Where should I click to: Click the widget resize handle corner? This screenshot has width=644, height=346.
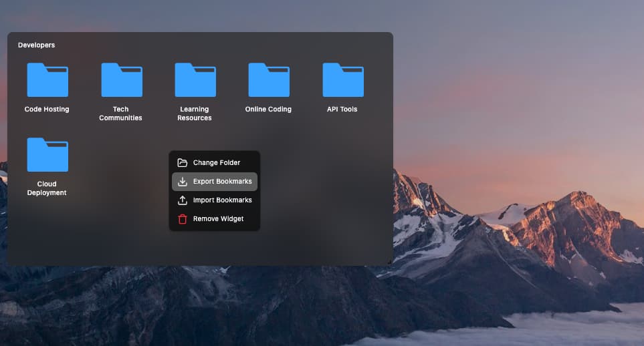point(389,262)
